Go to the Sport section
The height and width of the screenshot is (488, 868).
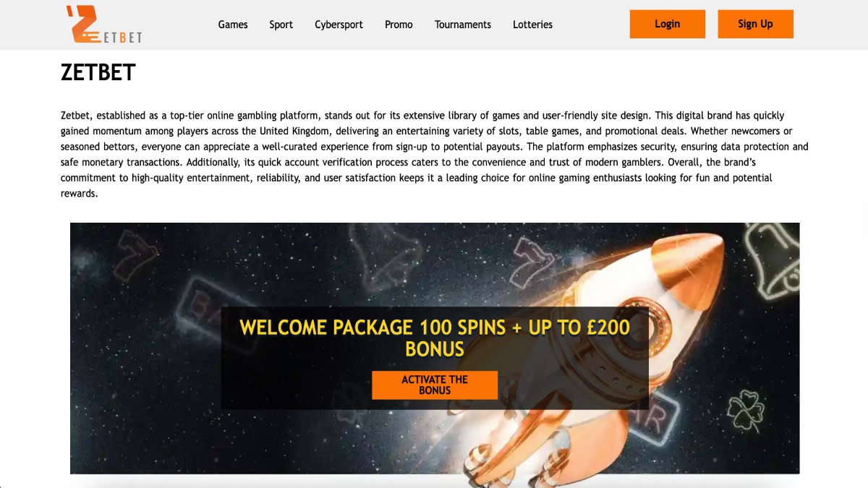pos(281,25)
